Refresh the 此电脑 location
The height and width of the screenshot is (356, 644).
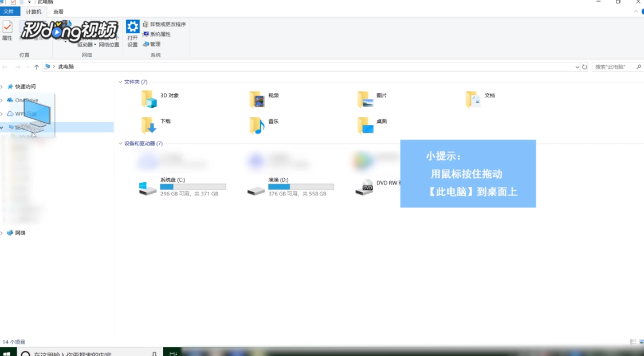pos(584,66)
